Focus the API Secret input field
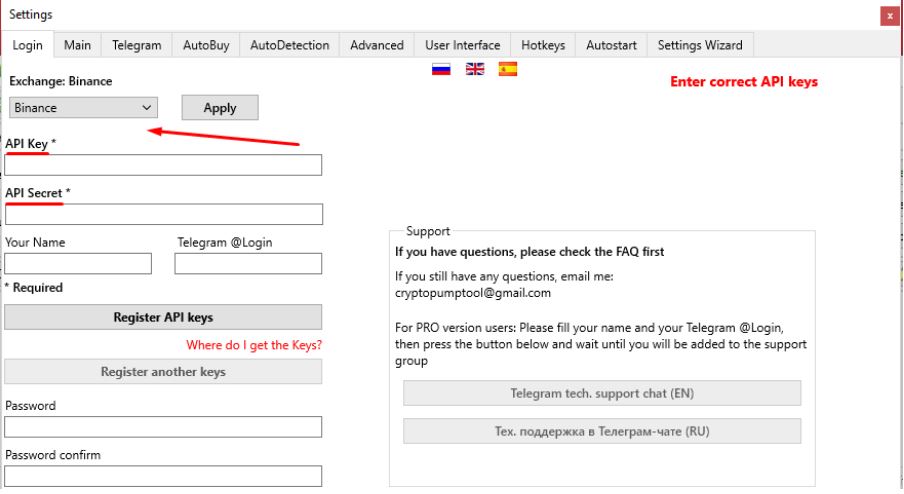The image size is (904, 494). [x=164, y=214]
